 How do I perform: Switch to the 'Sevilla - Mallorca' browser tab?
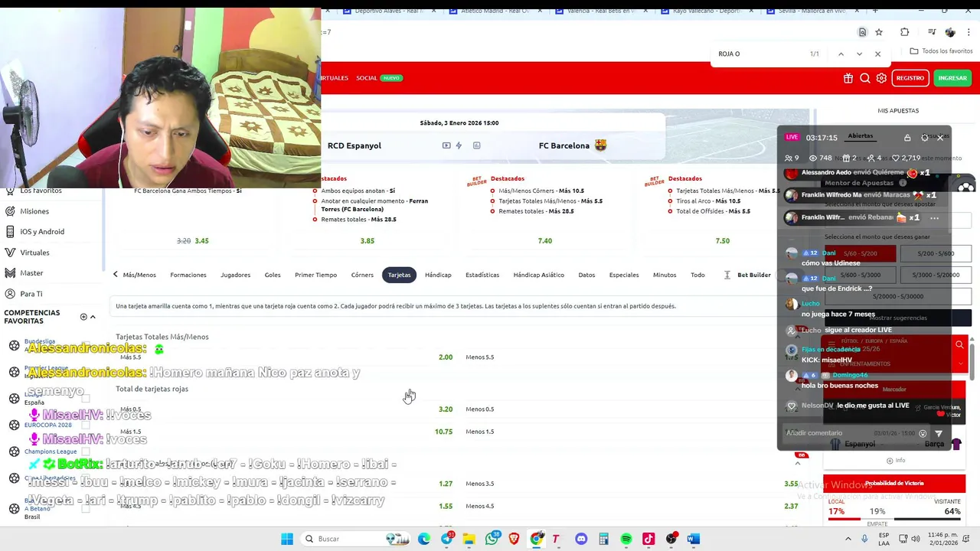click(x=812, y=11)
